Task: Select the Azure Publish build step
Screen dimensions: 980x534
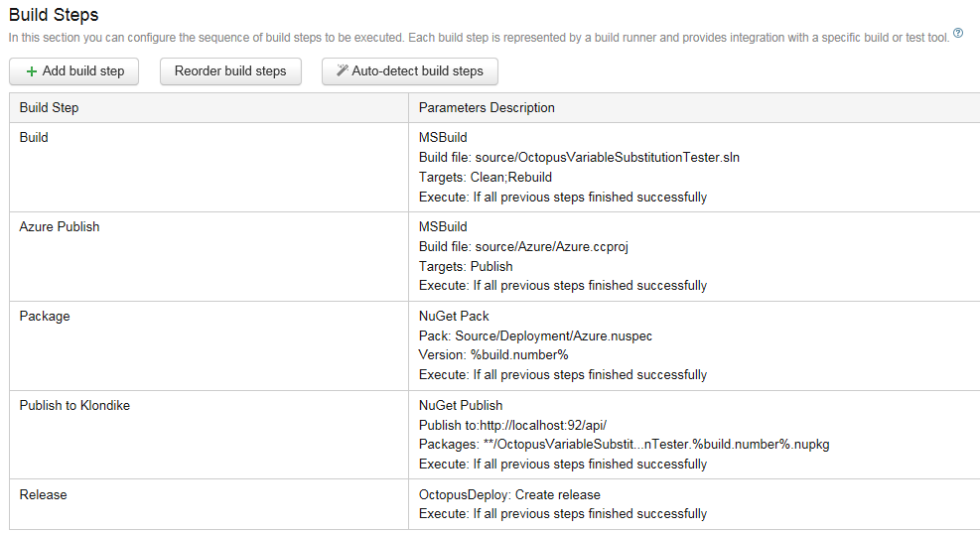Action: point(60,227)
